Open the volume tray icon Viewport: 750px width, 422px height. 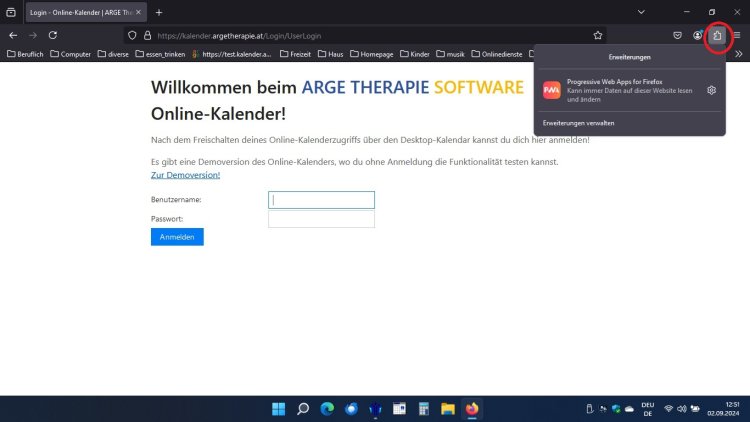coord(682,409)
